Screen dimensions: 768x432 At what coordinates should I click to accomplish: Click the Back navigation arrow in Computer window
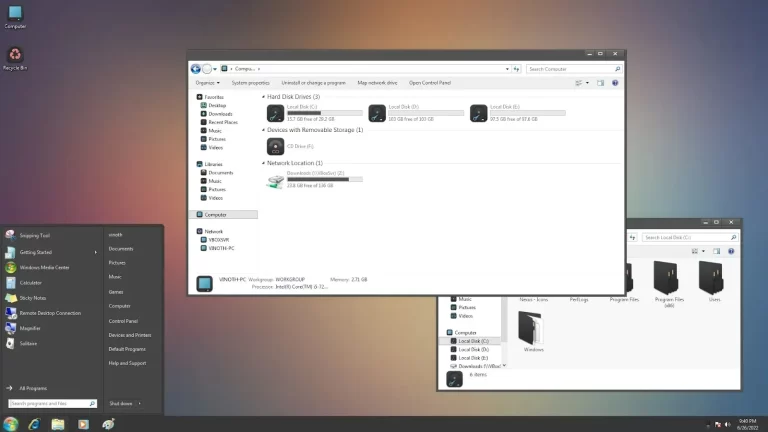click(195, 69)
